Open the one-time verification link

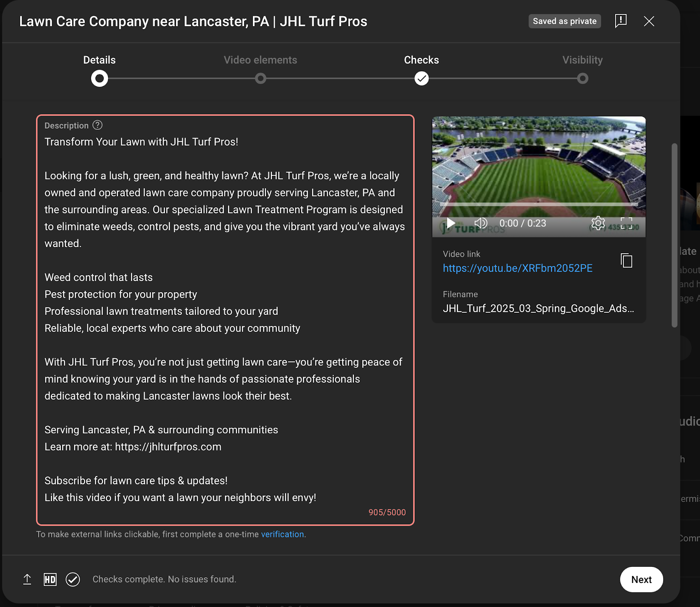282,534
